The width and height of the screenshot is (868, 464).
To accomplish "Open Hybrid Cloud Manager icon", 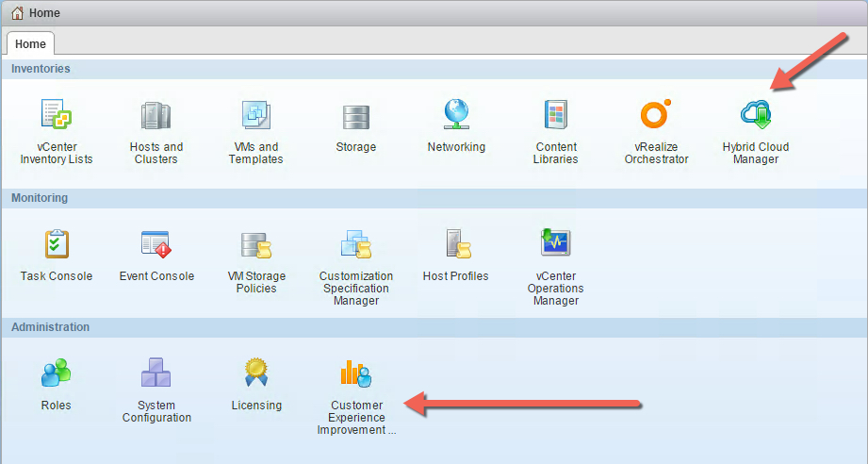I will click(756, 115).
